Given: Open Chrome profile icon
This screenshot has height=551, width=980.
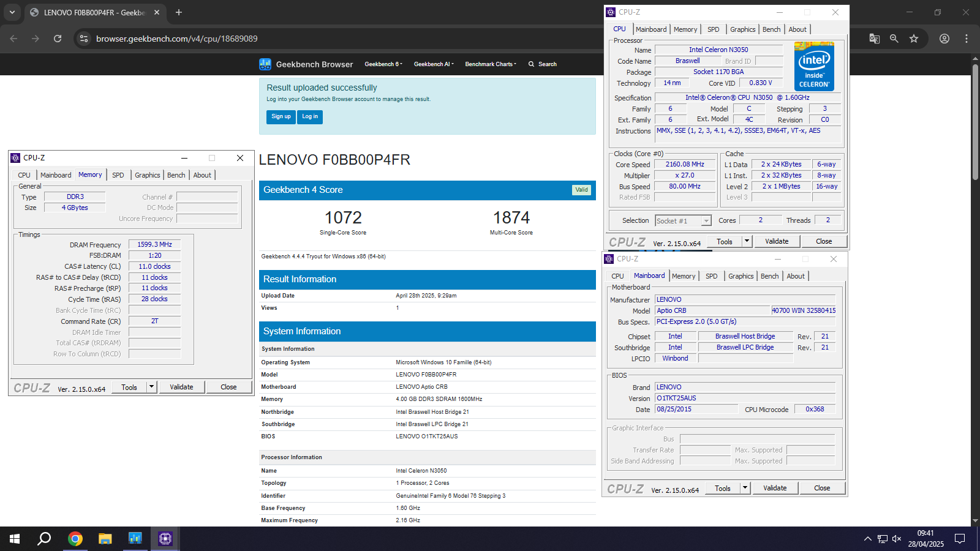Looking at the screenshot, I should 944,39.
